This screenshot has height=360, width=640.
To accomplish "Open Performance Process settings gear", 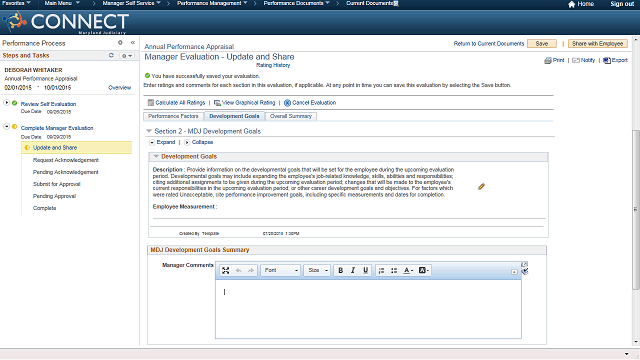I will click(x=120, y=42).
